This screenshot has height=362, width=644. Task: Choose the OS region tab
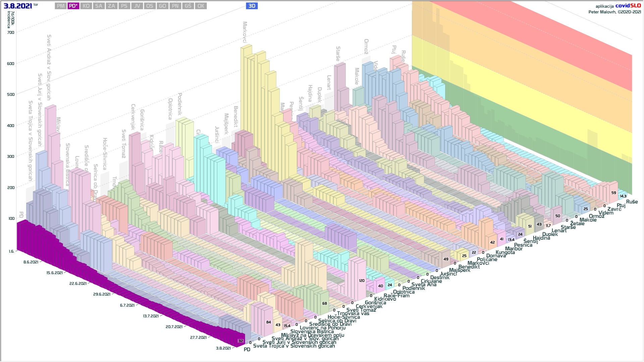150,6
